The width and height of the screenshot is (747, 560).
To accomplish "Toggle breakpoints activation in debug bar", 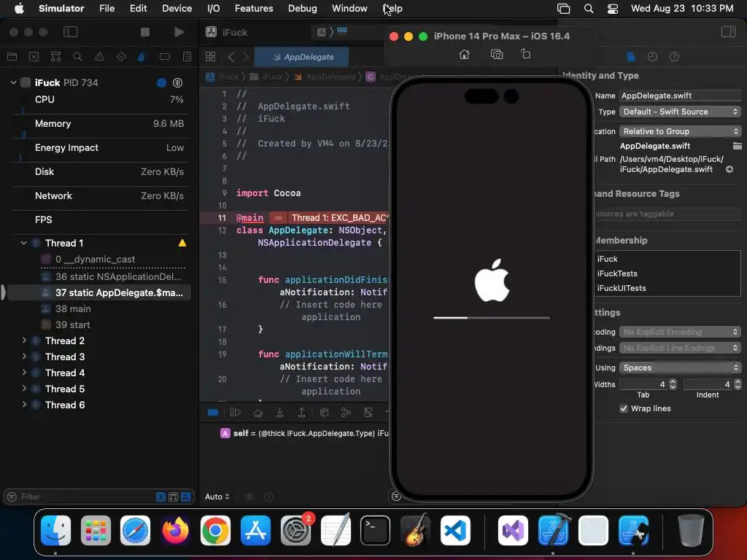I will click(213, 413).
